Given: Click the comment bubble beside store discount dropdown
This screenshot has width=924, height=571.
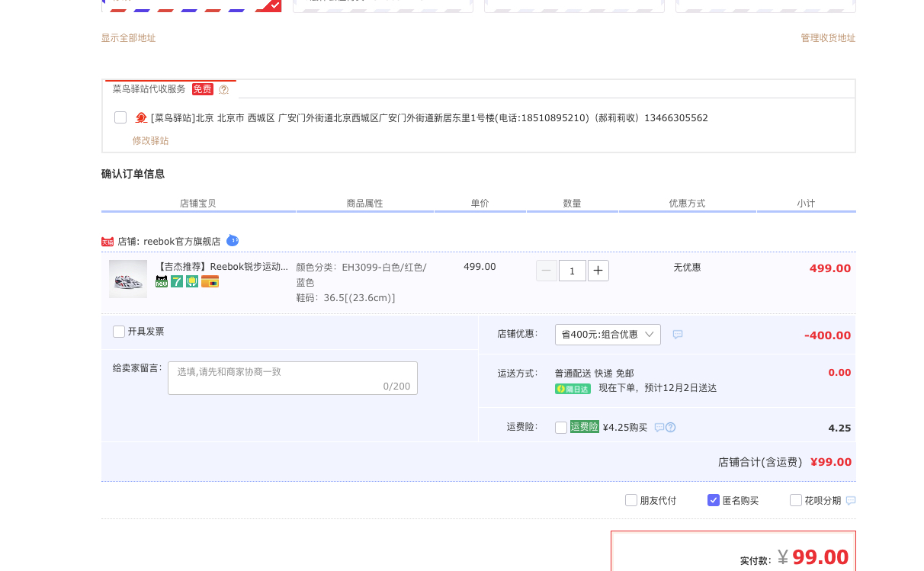Looking at the screenshot, I should pyautogui.click(x=678, y=334).
